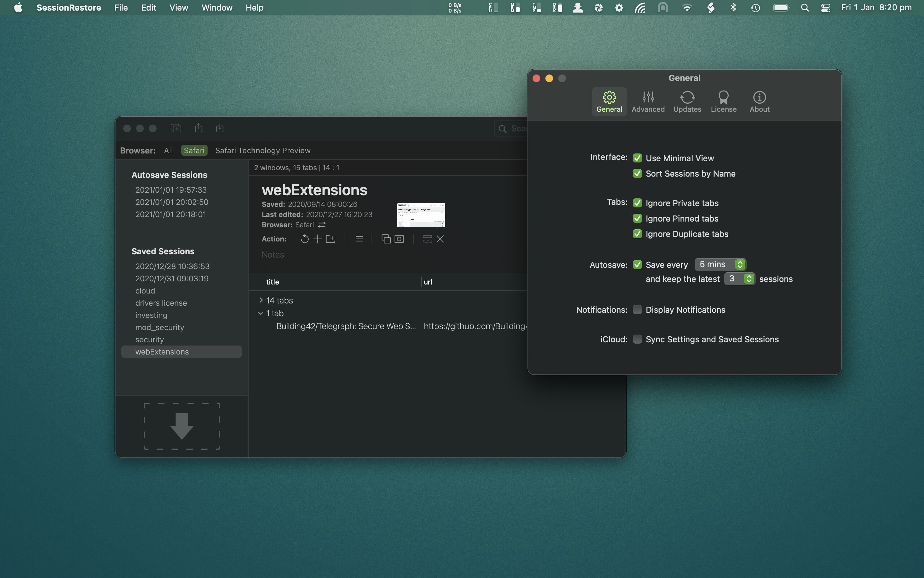Uncheck Sort Sessions by Name

pyautogui.click(x=637, y=173)
